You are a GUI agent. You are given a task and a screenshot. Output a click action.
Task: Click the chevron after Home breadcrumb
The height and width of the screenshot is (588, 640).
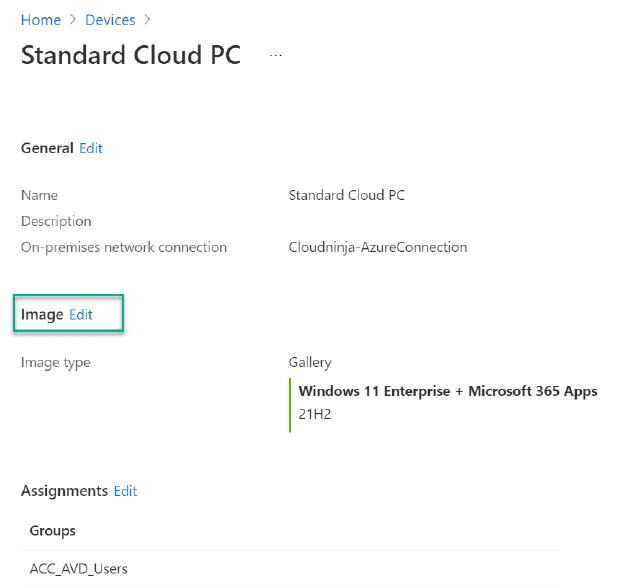[72, 20]
